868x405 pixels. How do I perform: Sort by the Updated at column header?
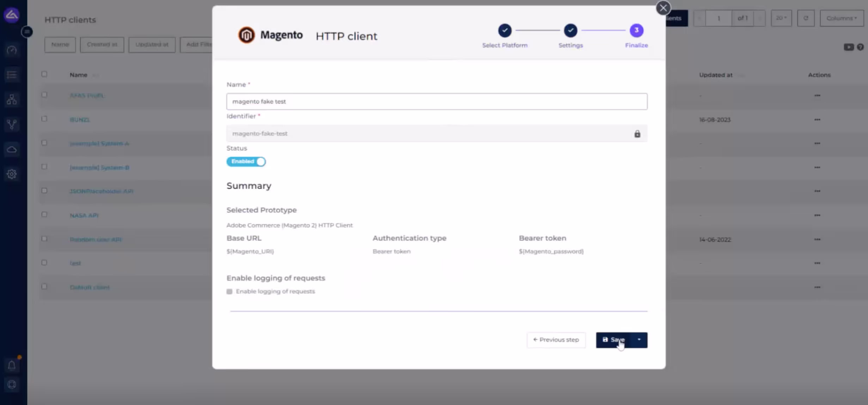point(716,75)
